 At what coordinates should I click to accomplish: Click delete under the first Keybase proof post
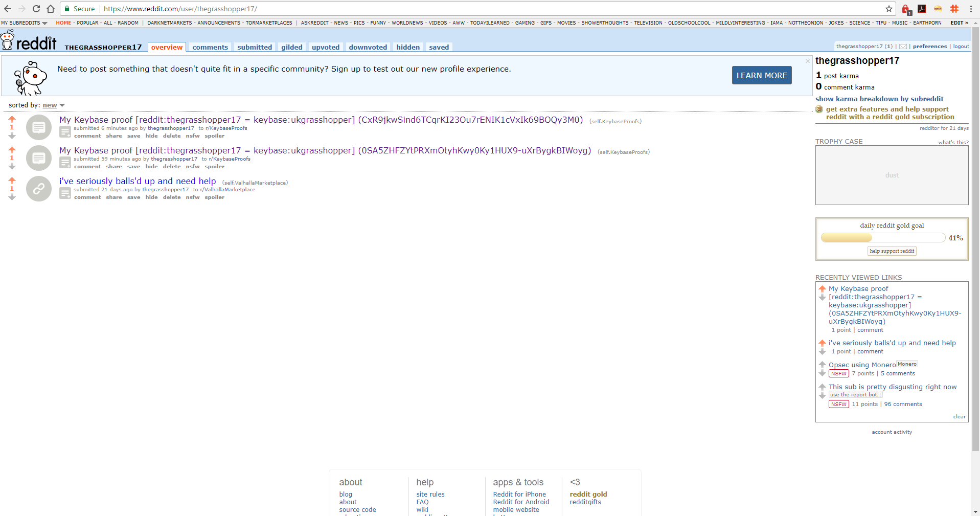click(x=172, y=136)
